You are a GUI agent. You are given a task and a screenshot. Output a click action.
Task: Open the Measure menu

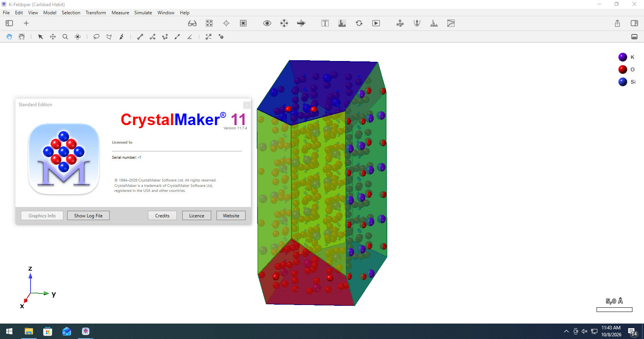point(120,13)
